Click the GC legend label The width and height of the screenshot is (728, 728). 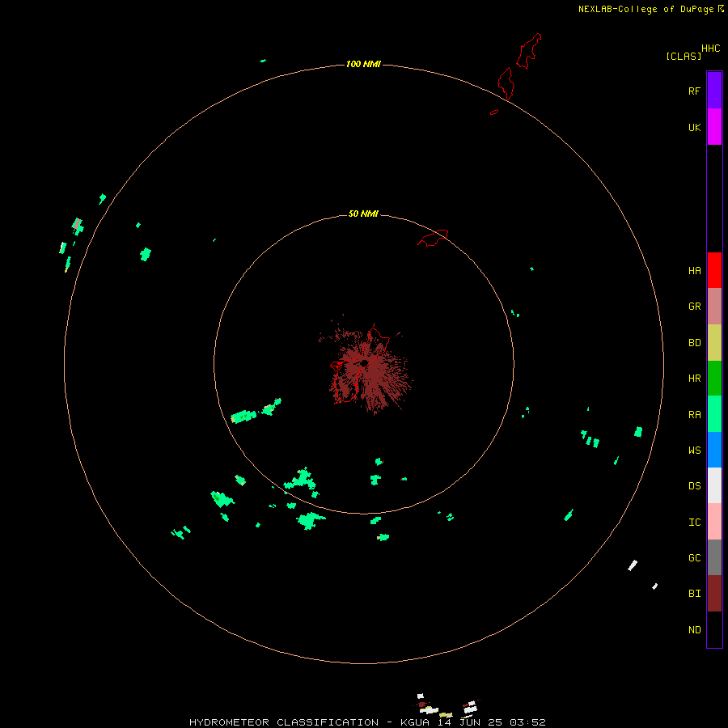pos(694,558)
